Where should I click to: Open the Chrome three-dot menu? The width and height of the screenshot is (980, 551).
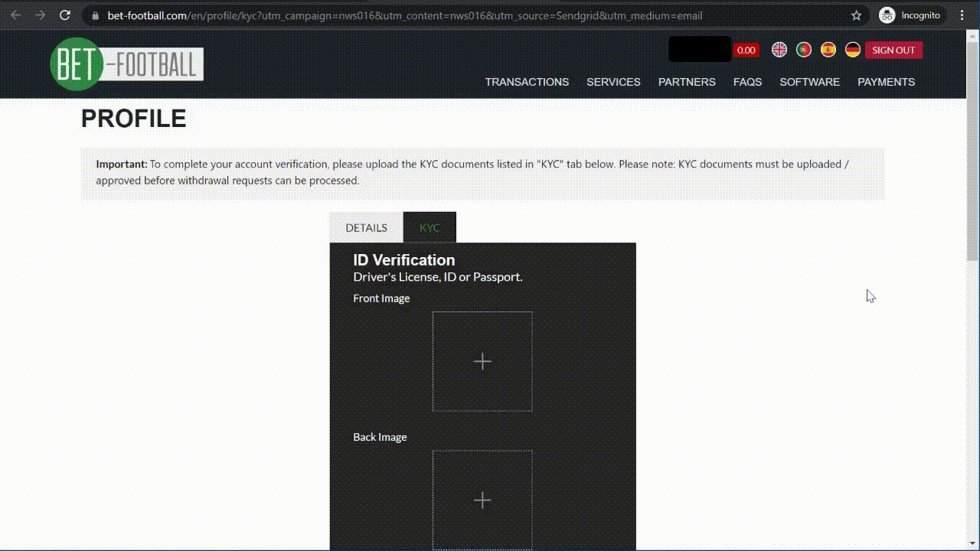(962, 15)
